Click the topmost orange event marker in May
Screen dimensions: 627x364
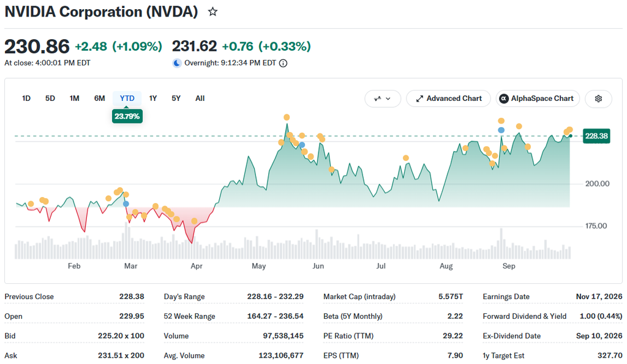pyautogui.click(x=287, y=117)
